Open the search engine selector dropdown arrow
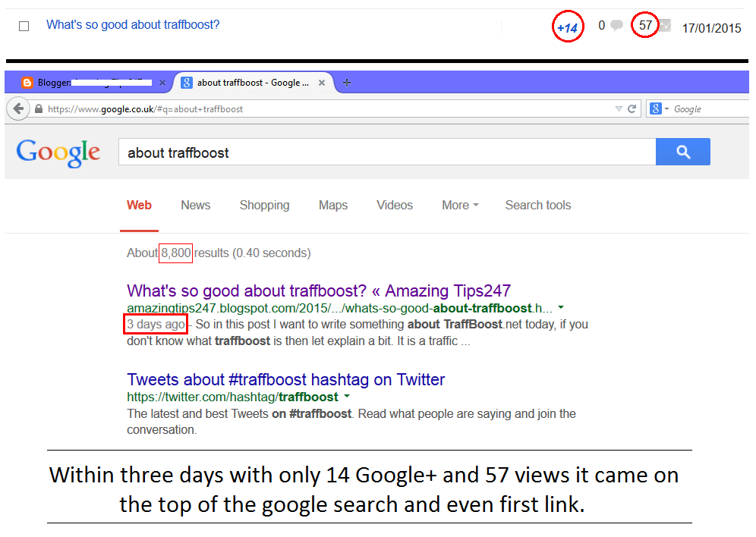 pyautogui.click(x=666, y=109)
